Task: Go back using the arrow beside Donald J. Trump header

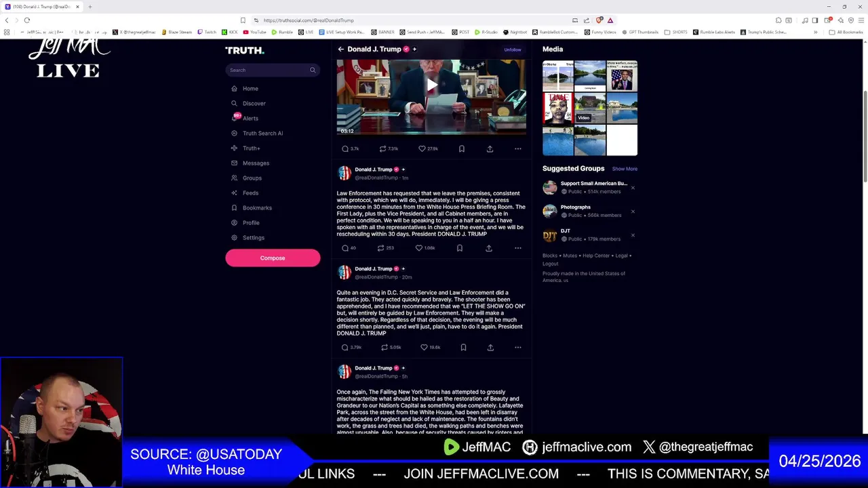Action: pos(340,49)
